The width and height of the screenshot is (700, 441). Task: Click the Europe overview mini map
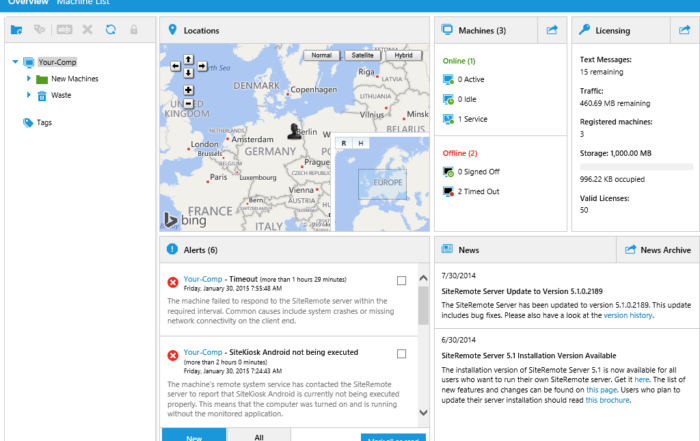click(x=382, y=184)
